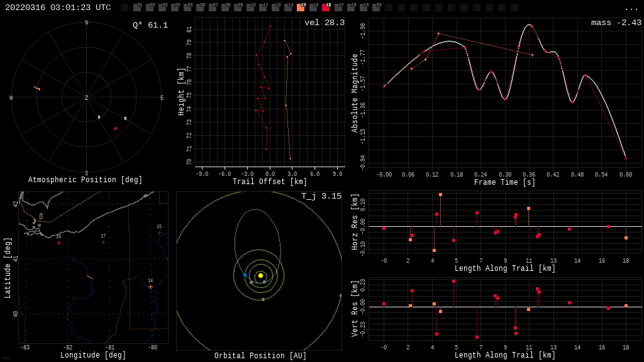Image resolution: width=644 pixels, height=362 pixels.
Task: Select station square 20 in top strip
Action: 376,8
